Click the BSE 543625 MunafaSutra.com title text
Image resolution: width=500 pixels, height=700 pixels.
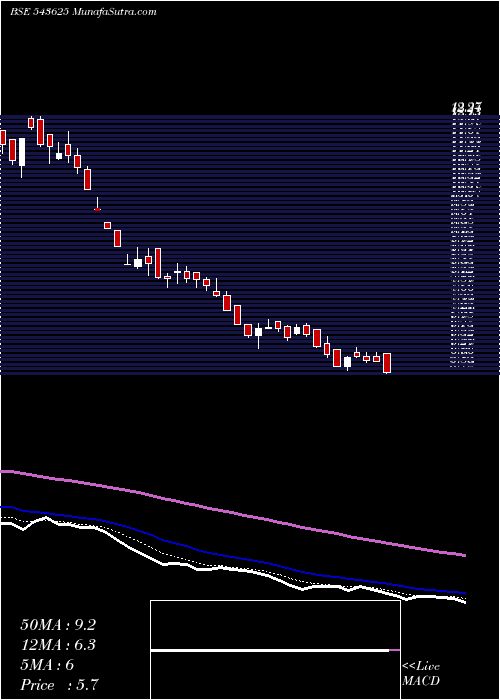click(83, 12)
